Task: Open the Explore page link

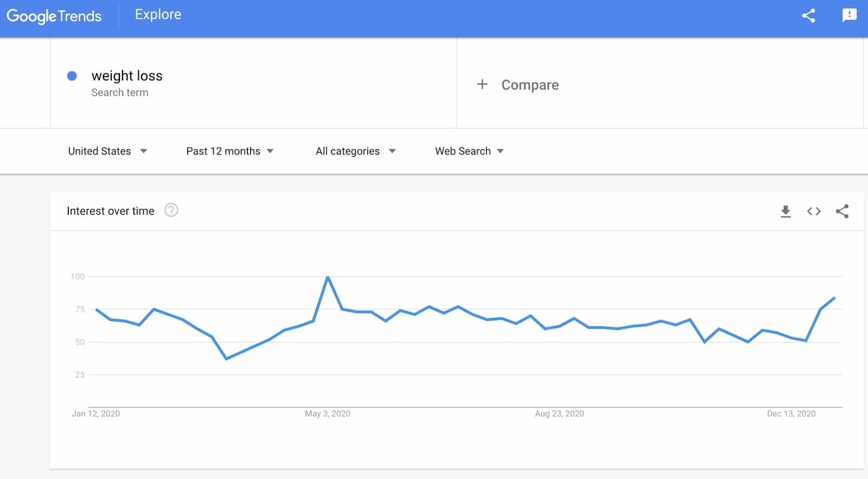Action: coord(158,15)
